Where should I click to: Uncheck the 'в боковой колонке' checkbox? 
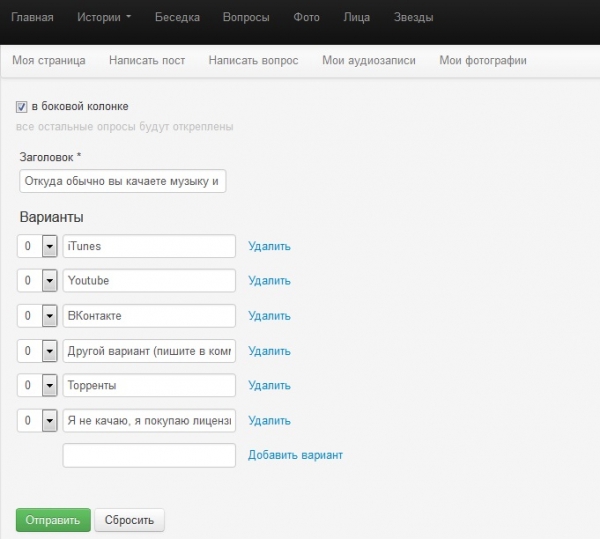21,107
